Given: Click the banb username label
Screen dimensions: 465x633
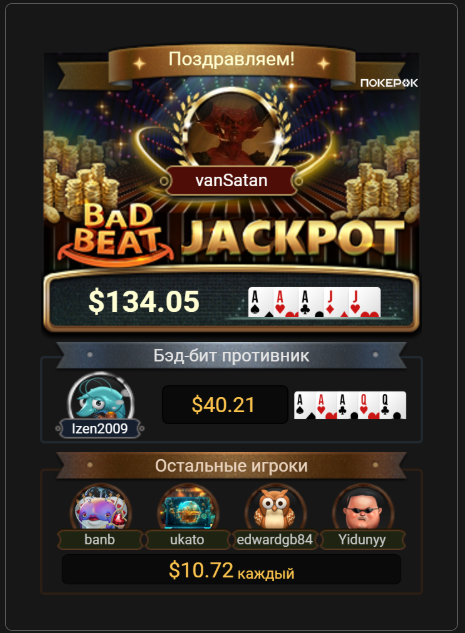Looking at the screenshot, I should [100, 540].
